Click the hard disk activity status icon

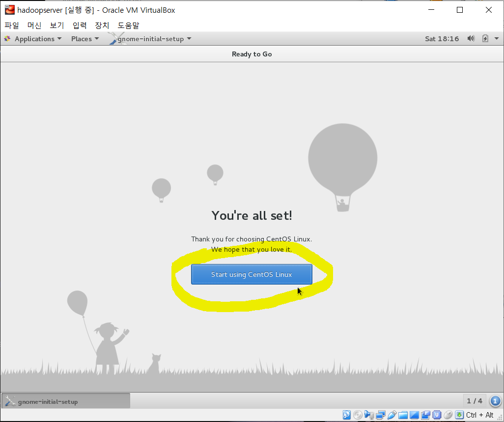(346, 415)
